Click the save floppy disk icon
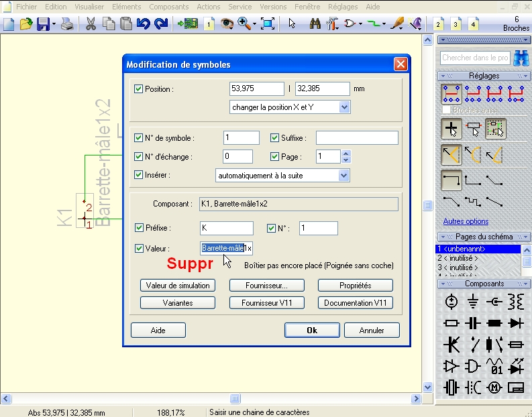 [44, 24]
